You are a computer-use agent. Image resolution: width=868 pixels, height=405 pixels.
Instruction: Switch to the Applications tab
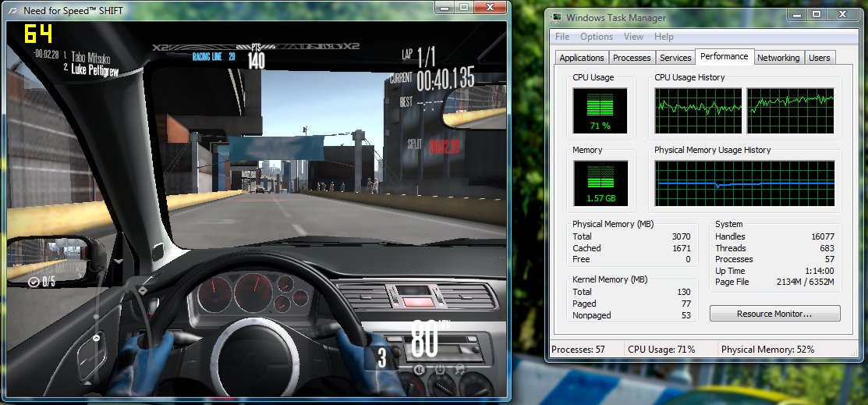[x=581, y=58]
